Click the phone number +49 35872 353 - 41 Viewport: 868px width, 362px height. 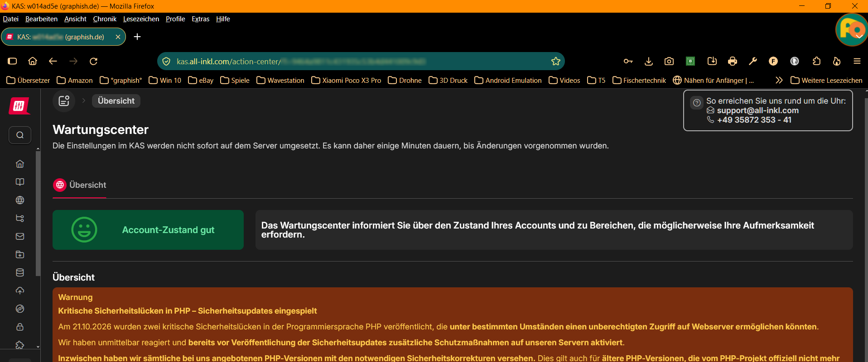click(x=754, y=120)
